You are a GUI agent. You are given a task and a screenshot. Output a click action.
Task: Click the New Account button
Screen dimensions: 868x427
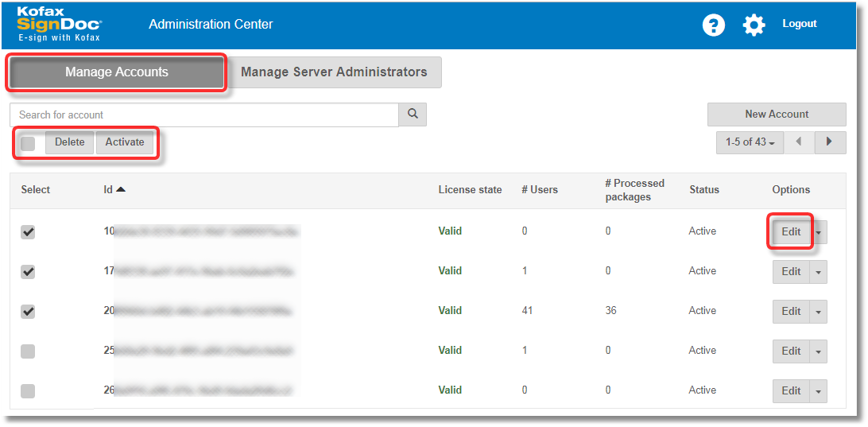click(777, 115)
